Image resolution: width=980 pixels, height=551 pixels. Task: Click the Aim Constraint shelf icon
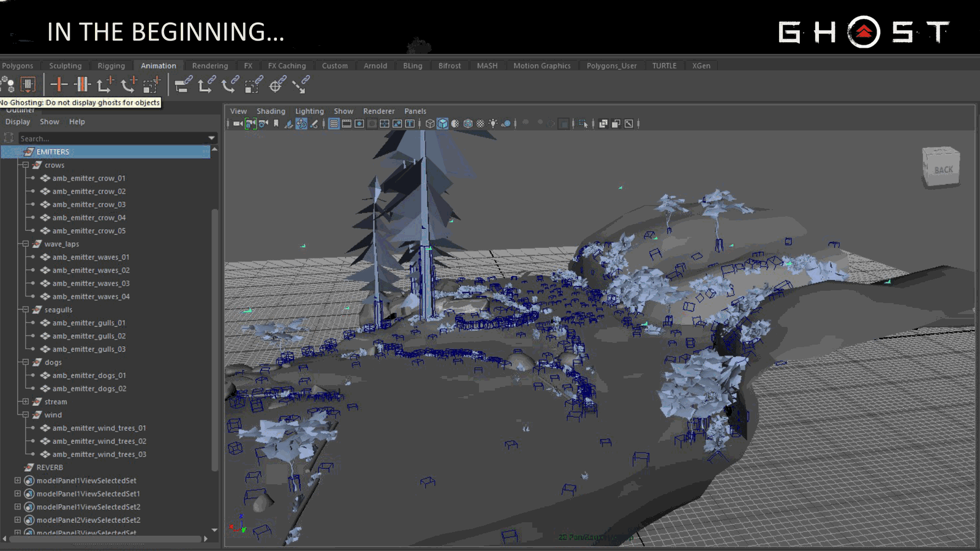(277, 84)
